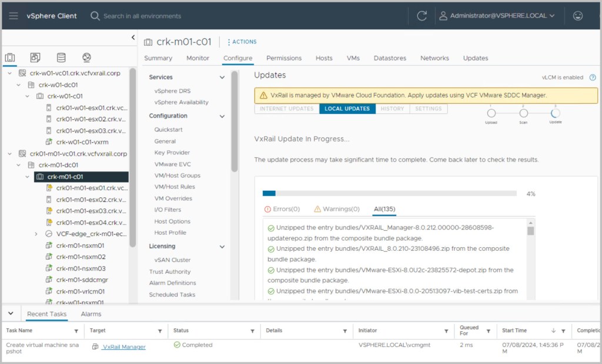Open the hamburger navigation menu

click(13, 16)
